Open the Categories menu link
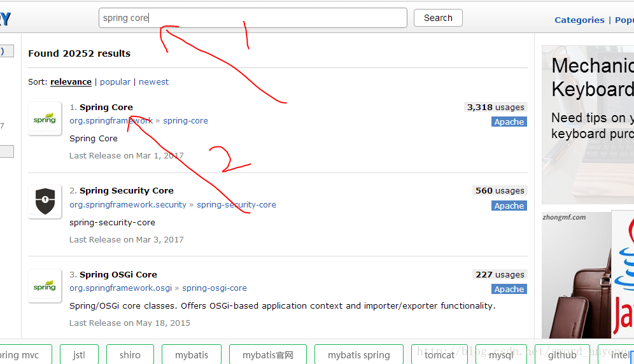Viewport: 634px width, 364px height. point(579,20)
